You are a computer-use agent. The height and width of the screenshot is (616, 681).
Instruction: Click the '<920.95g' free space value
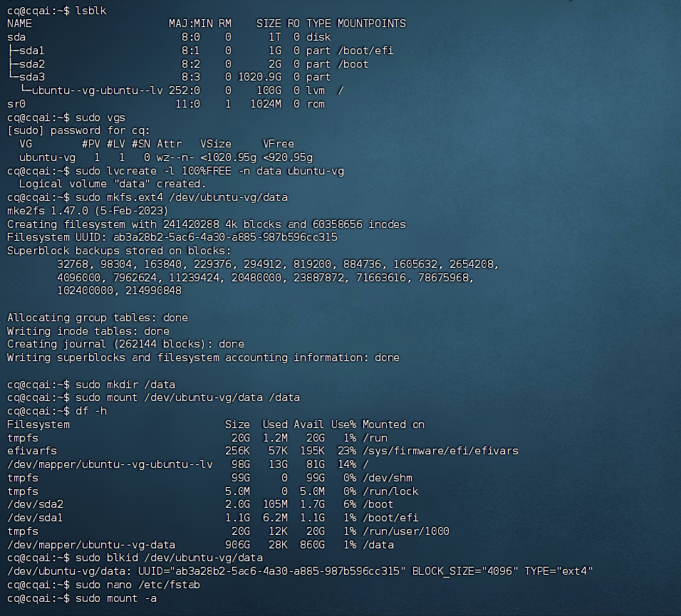click(x=288, y=157)
